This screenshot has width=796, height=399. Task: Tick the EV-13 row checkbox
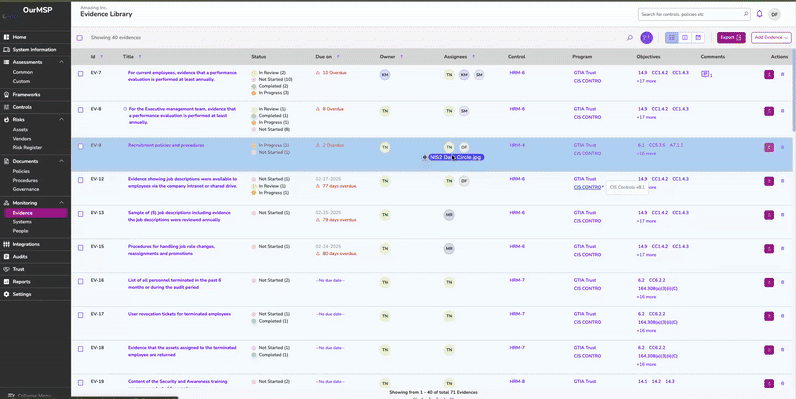coord(80,214)
